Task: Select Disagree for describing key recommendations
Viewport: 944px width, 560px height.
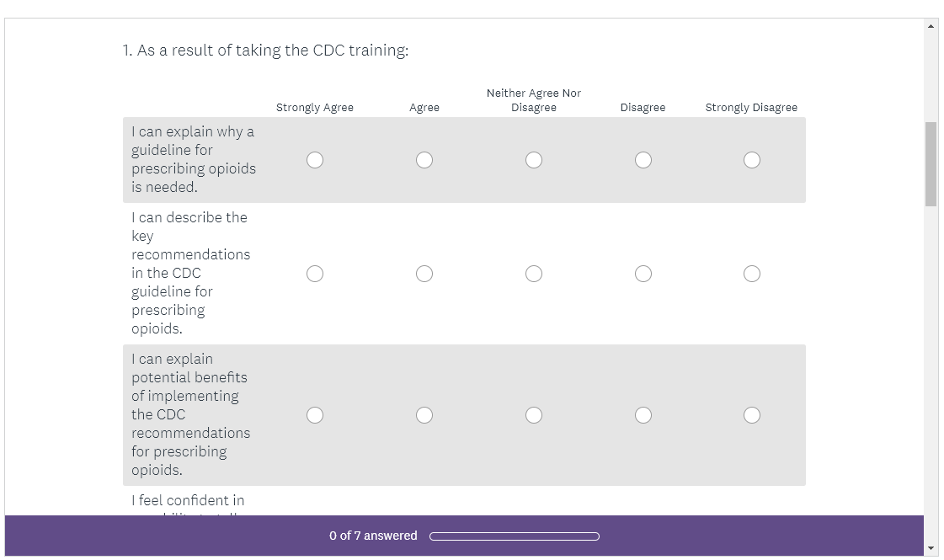Action: pyautogui.click(x=643, y=274)
